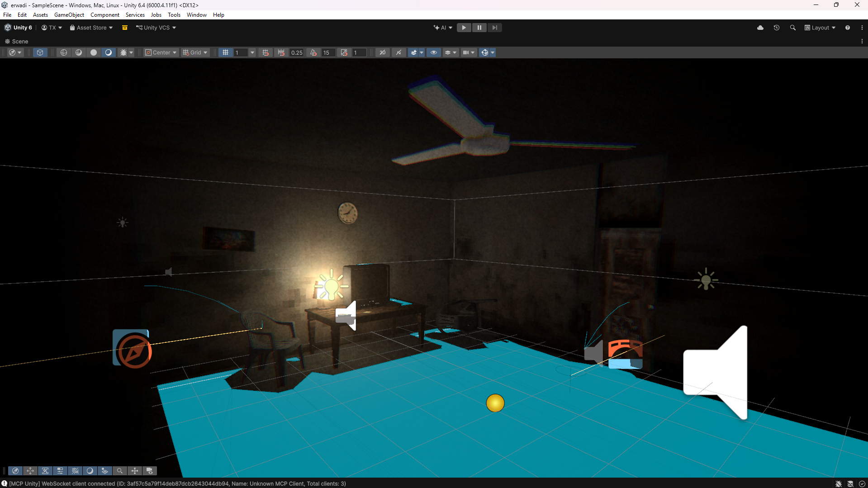868x488 pixels.
Task: Open the Layout dropdown
Action: pyautogui.click(x=820, y=28)
